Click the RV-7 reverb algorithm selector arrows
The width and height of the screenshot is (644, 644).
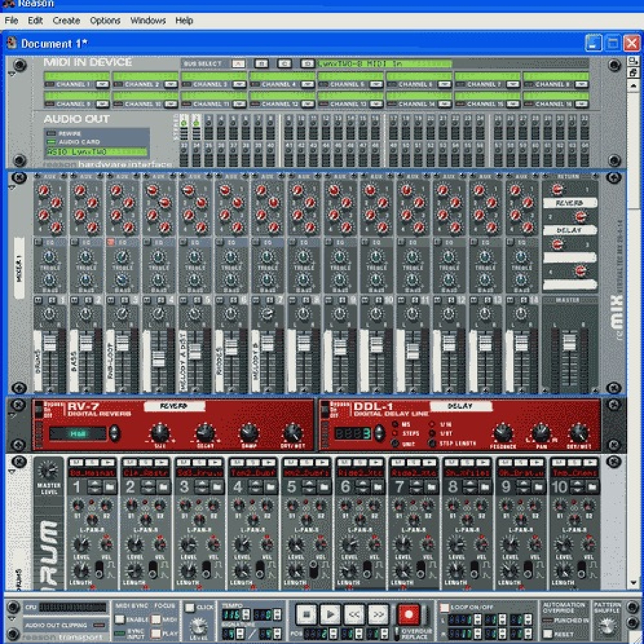(x=114, y=433)
